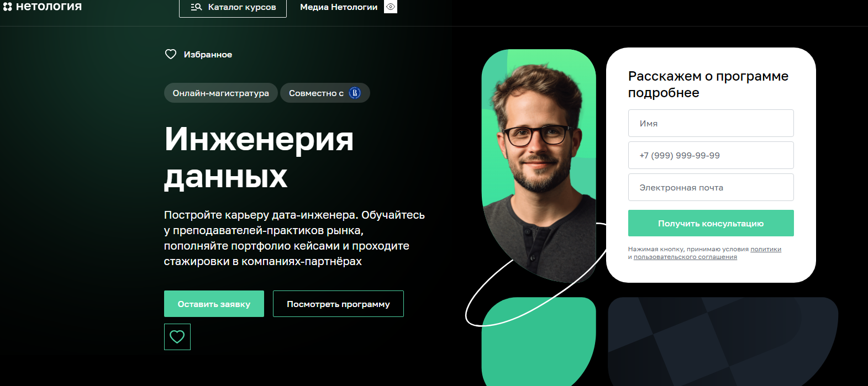Screen dimensions: 868x386
Task: Click the photo of the man with glasses
Action: pos(539,166)
